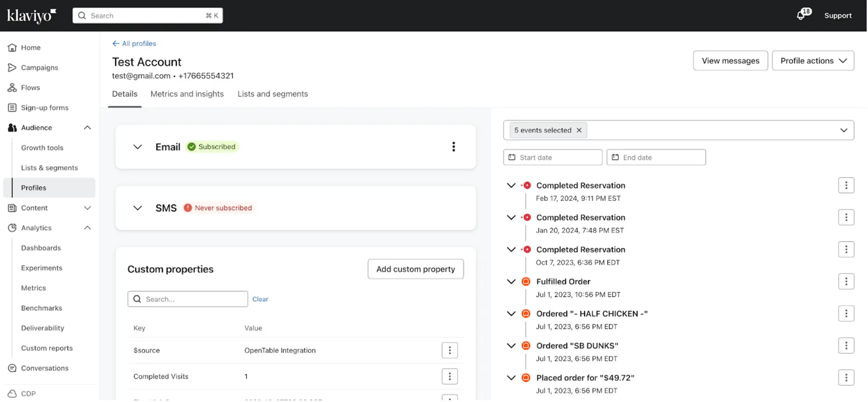Screen dimensions: 868x402
Task: Open options for Completed Visits property
Action: pos(449,377)
